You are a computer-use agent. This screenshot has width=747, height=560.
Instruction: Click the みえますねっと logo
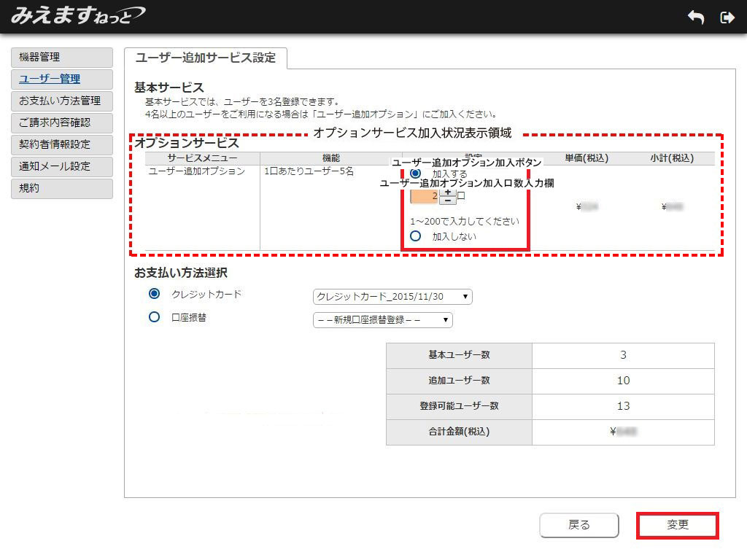(x=77, y=15)
